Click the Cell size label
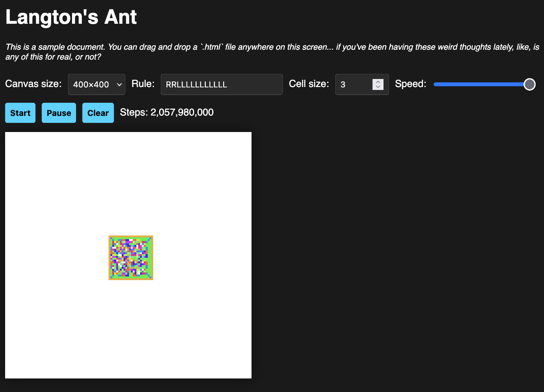The height and width of the screenshot is (392, 544). [309, 84]
